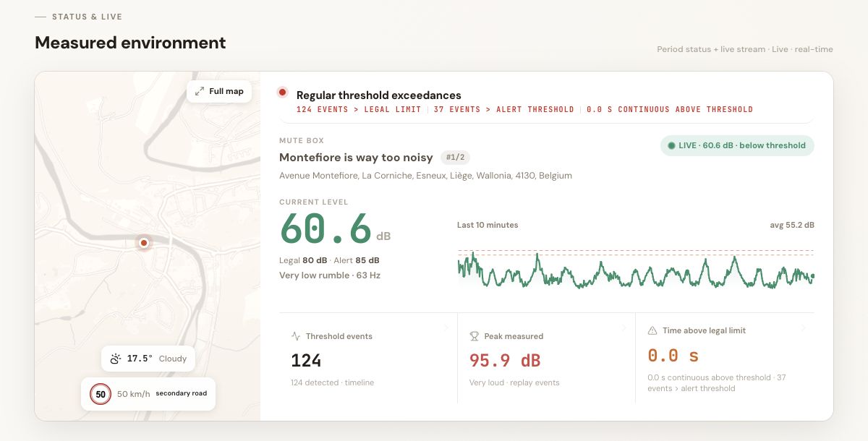Expand the Threshold events card chevron
Viewport: 868px width, 441px height.
tap(446, 328)
